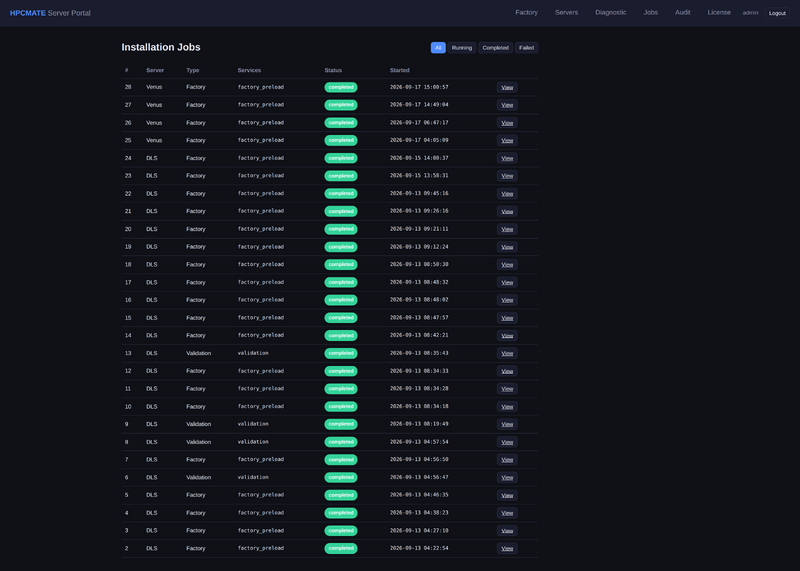
Task: View details for job 2
Action: coord(507,549)
